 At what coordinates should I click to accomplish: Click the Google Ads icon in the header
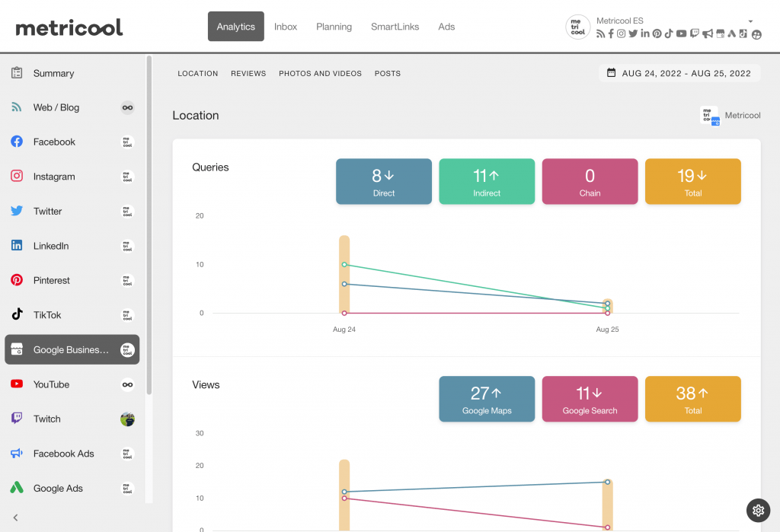click(x=732, y=33)
